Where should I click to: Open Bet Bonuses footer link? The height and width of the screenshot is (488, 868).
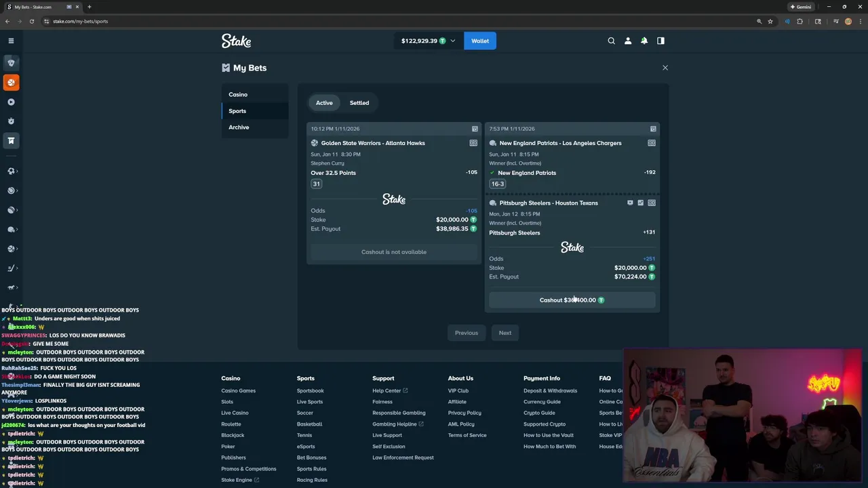pos(311,457)
